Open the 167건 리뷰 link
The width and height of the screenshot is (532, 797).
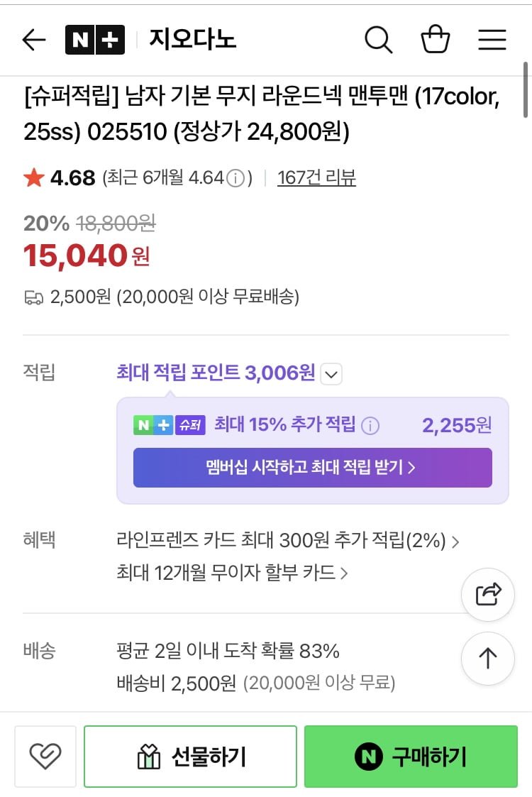tap(316, 178)
